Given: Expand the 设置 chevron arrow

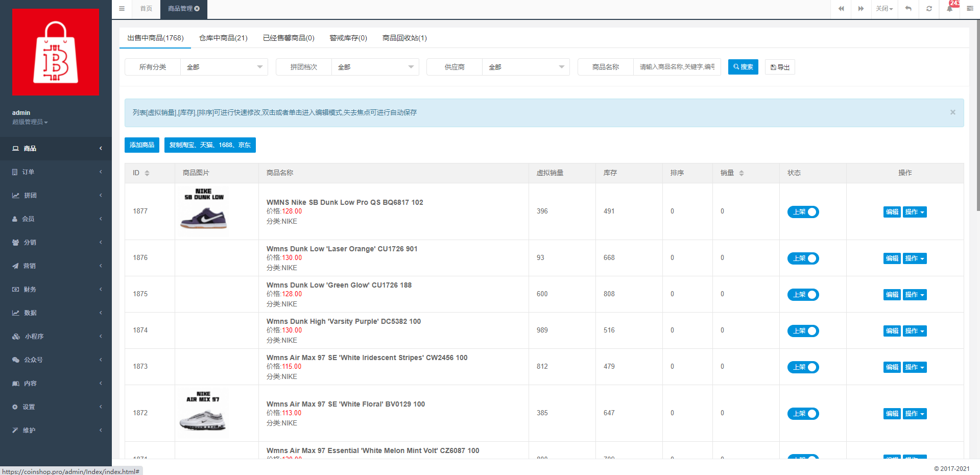Looking at the screenshot, I should pos(101,407).
